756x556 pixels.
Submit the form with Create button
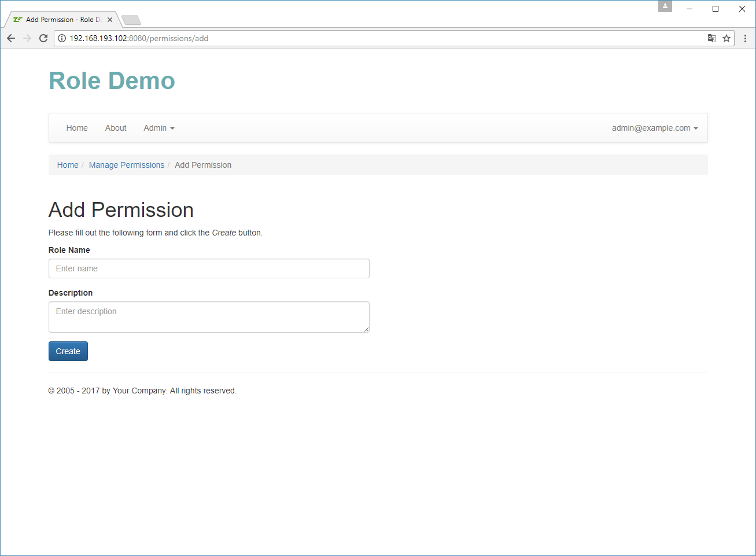click(x=68, y=351)
